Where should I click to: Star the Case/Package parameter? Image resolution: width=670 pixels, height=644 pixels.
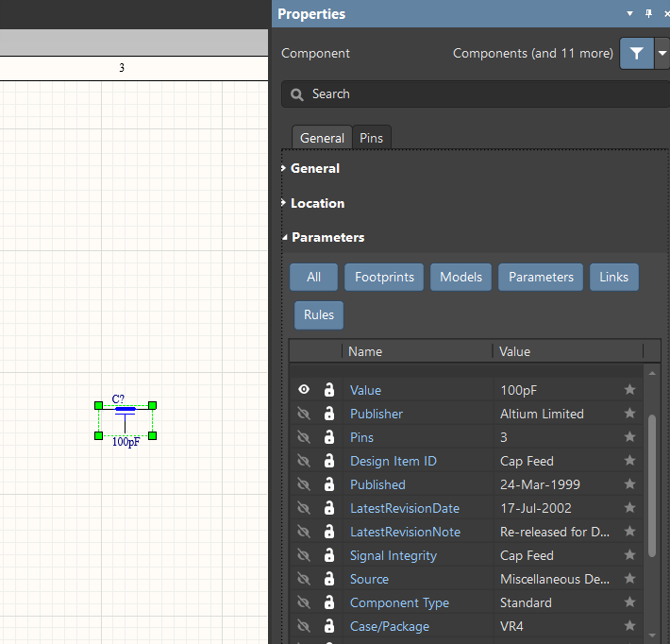pos(629,626)
